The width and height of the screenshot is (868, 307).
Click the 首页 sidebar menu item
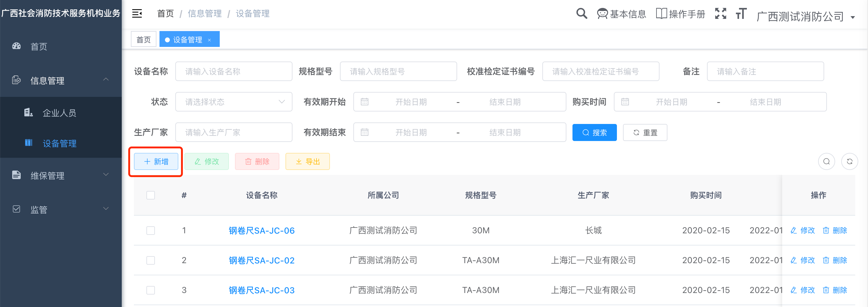pos(61,46)
